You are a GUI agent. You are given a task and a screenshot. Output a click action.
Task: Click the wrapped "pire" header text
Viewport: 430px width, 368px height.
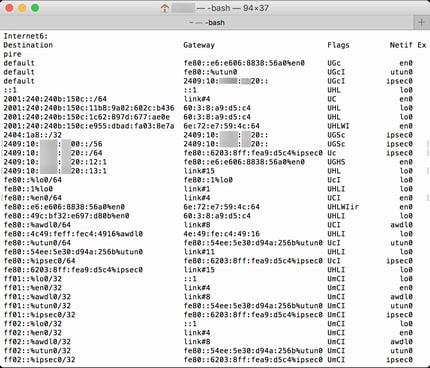pyautogui.click(x=12, y=54)
